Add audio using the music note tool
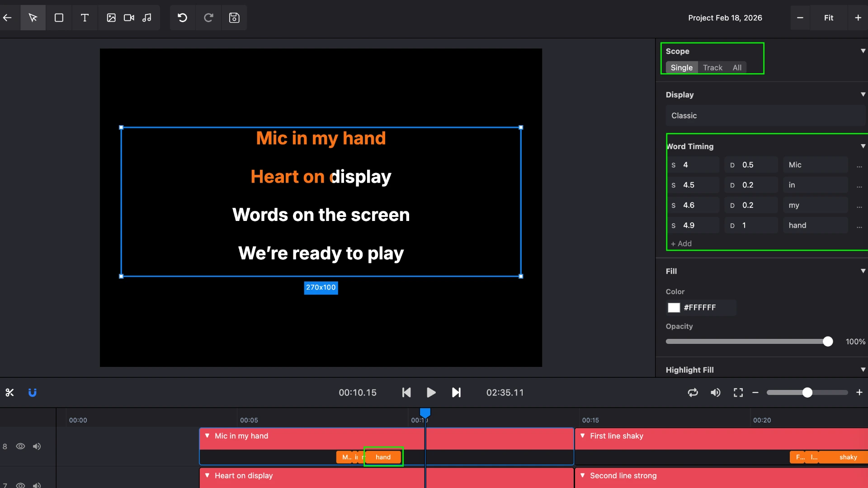This screenshot has width=868, height=488. pyautogui.click(x=146, y=18)
